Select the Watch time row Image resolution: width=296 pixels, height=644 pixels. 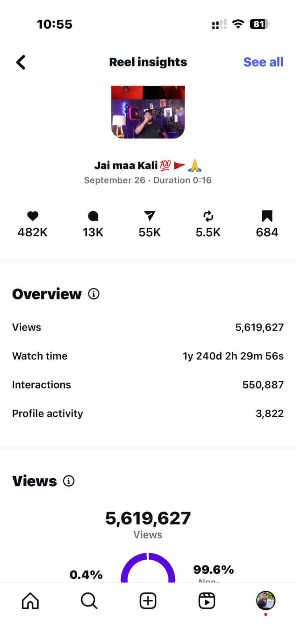[x=148, y=356]
